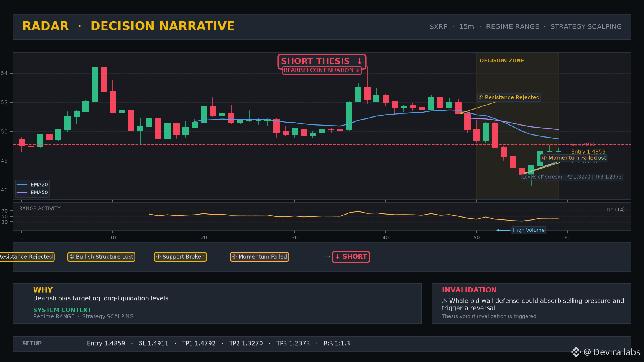Screen dimensions: 644x362
Task: Click SL 1.4911 in setup bar
Action: pyautogui.click(x=154, y=344)
